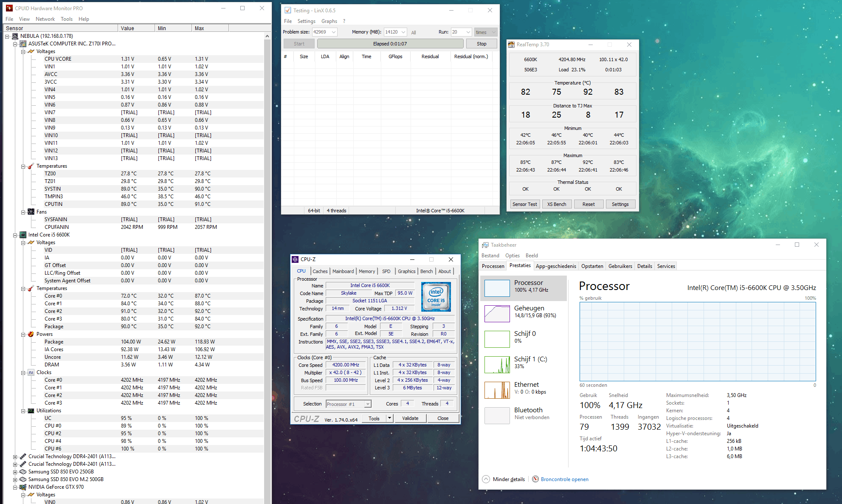Click the Clocks waveform icon
Screen dimensions: 842x504
click(x=31, y=372)
